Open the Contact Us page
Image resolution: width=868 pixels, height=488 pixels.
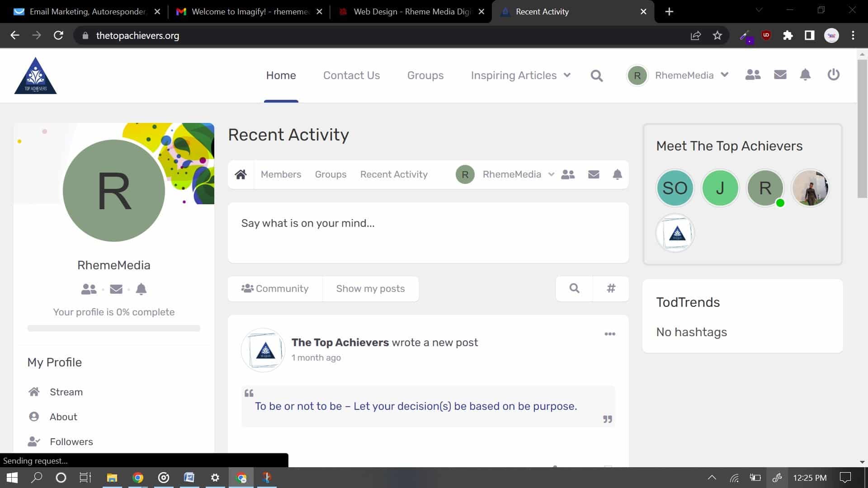point(351,75)
